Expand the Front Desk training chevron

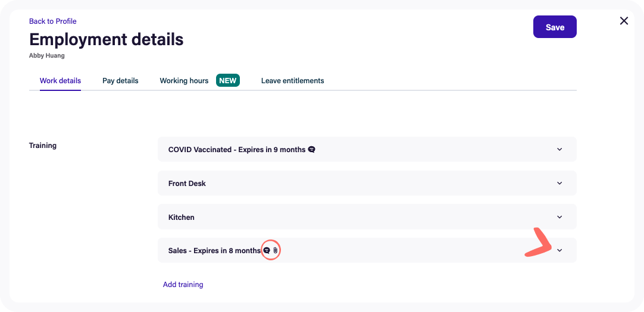(x=559, y=183)
